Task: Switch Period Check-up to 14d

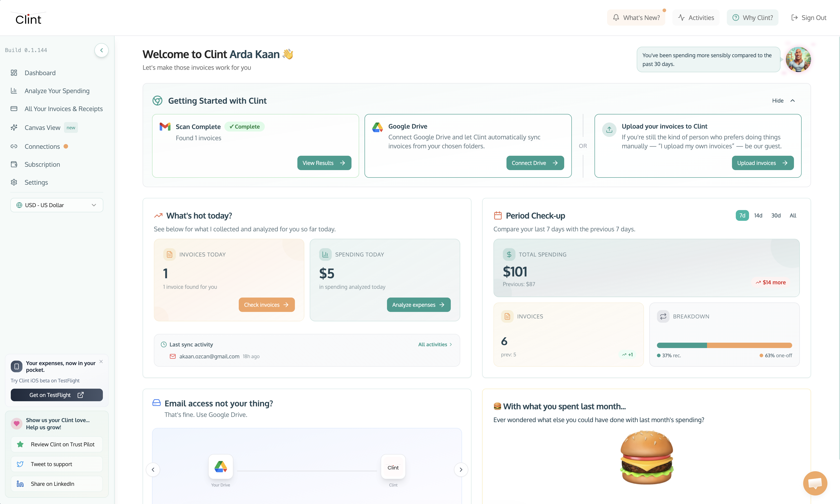Action: click(758, 215)
